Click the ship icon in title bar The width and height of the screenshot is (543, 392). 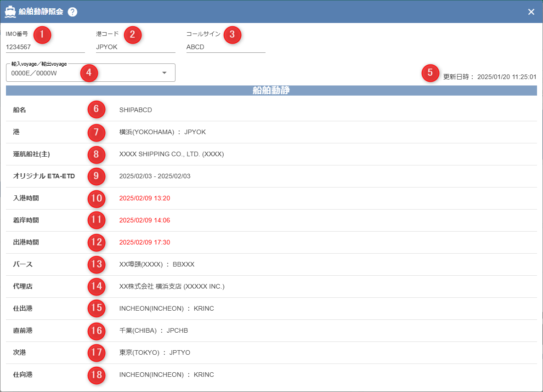pos(10,12)
